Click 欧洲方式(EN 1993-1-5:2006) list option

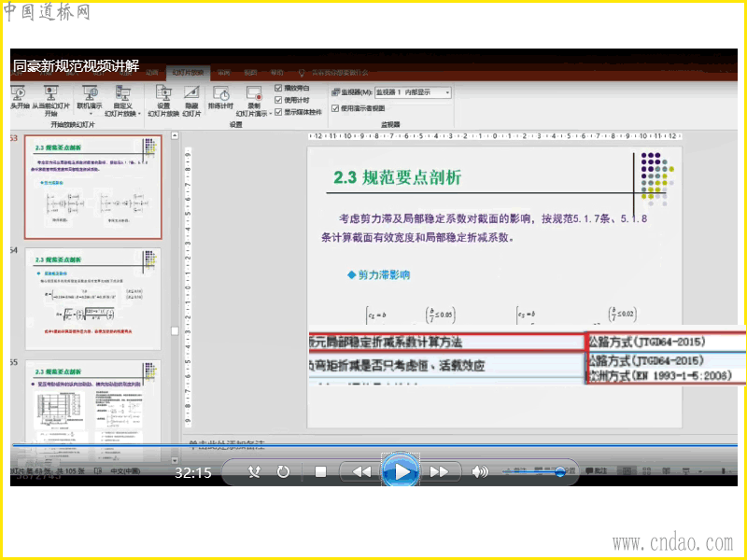tap(661, 376)
